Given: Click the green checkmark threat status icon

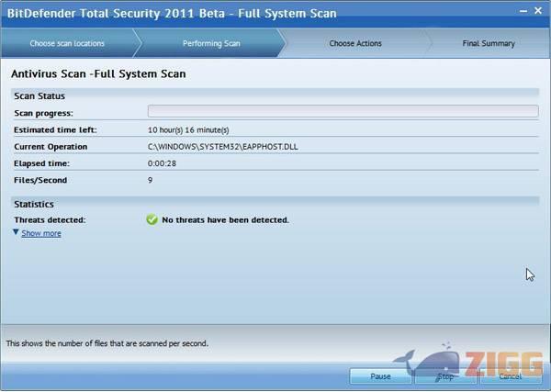Looking at the screenshot, I should click(x=152, y=220).
